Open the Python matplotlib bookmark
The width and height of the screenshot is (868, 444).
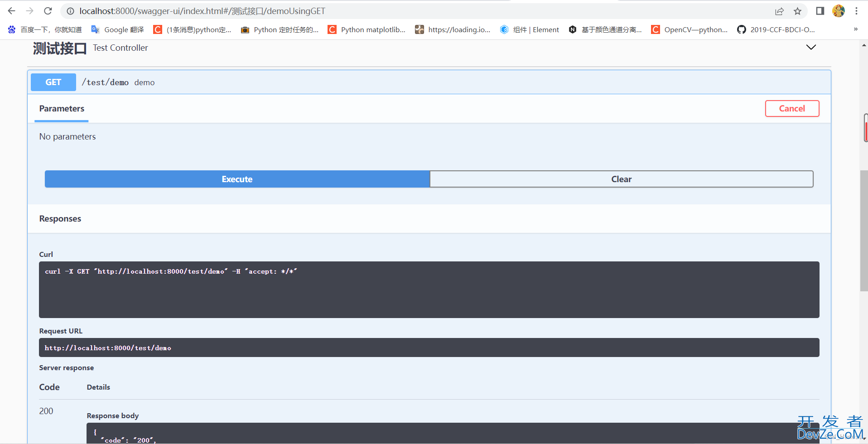click(x=366, y=29)
